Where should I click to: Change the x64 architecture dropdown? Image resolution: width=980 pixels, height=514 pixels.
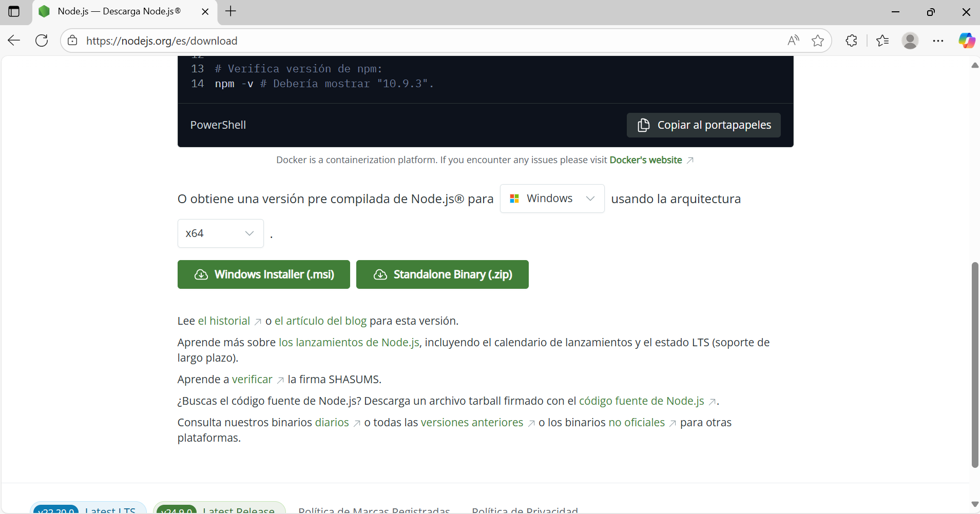pos(220,233)
